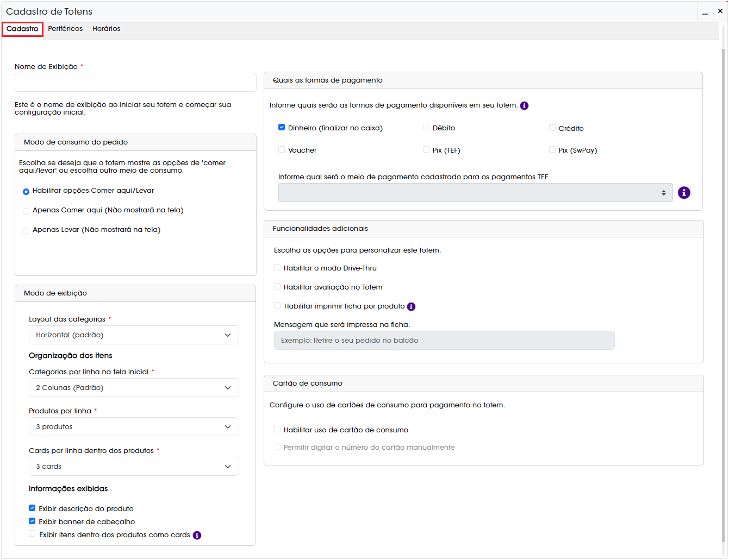This screenshot has height=560, width=729.
Task: Click purple info icon next to TEF dropdown
Action: coord(684,193)
